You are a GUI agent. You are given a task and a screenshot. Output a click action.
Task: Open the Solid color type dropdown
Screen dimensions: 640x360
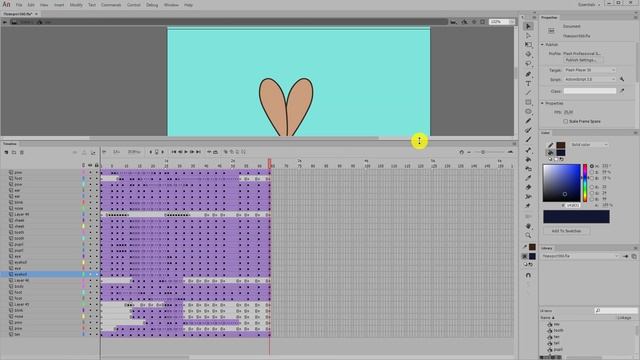tap(589, 145)
